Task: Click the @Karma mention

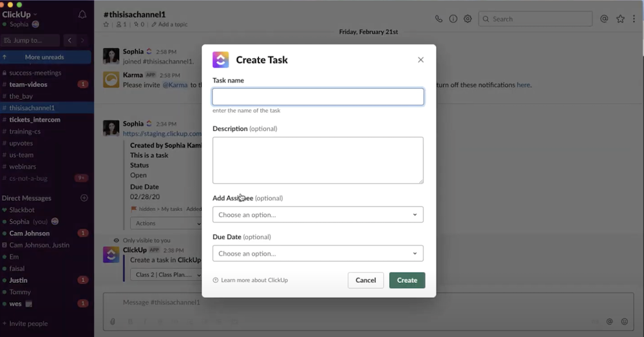Action: point(175,85)
